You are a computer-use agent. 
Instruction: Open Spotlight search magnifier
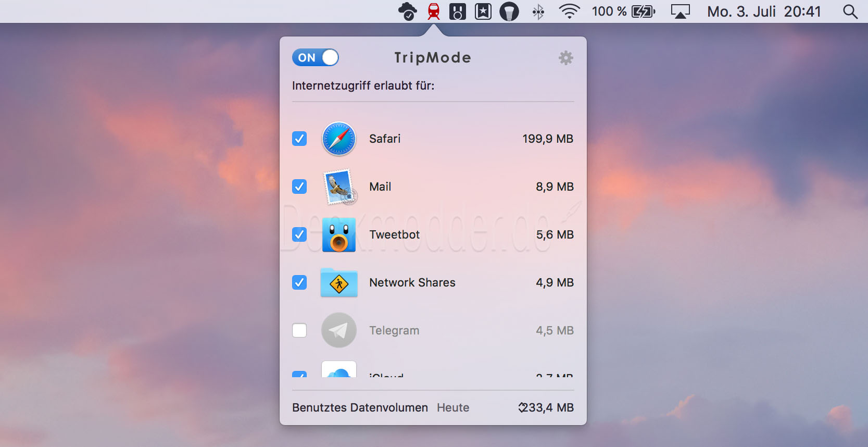[850, 11]
